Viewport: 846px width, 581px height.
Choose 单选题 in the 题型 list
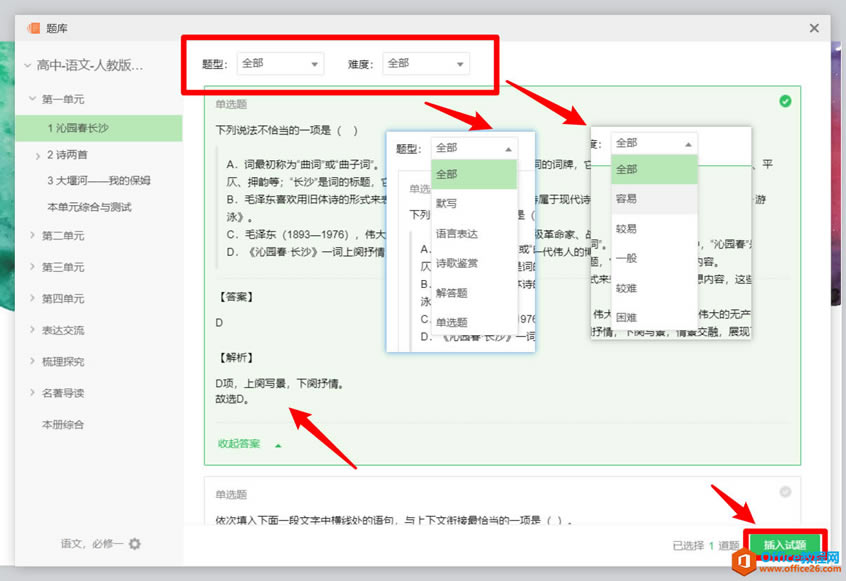tap(474, 323)
